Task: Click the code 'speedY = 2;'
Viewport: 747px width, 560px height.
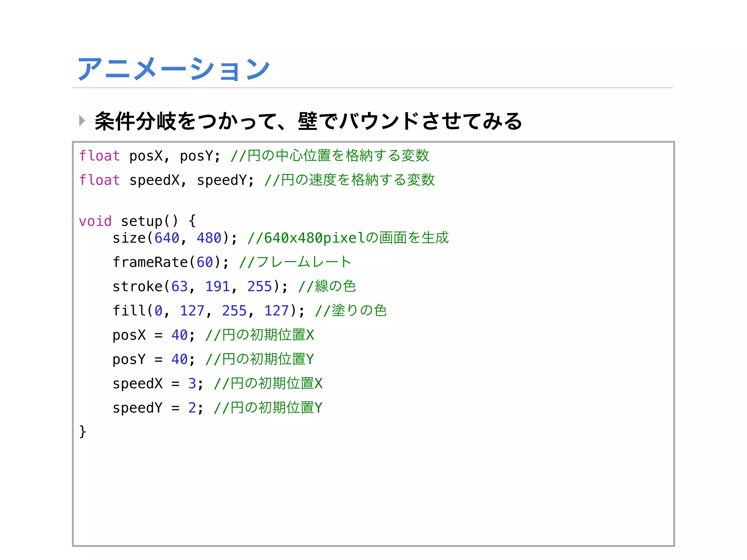Action: [x=158, y=408]
